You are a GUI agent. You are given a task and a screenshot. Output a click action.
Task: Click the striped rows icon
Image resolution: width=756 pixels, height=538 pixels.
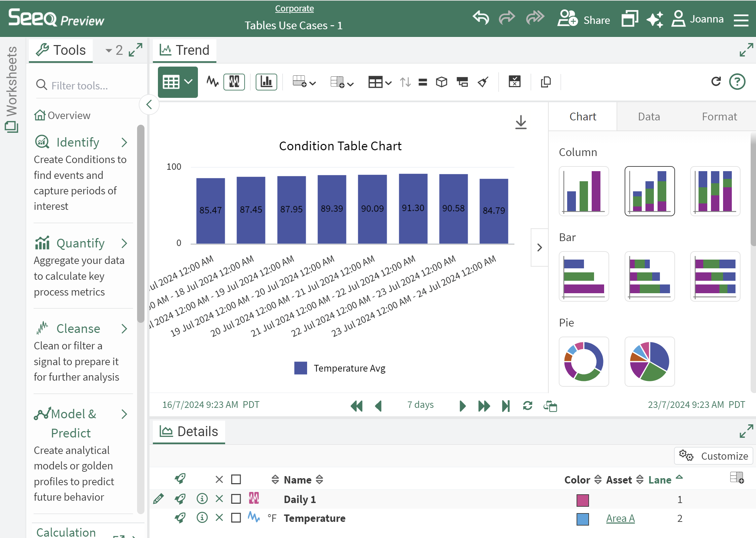click(423, 82)
